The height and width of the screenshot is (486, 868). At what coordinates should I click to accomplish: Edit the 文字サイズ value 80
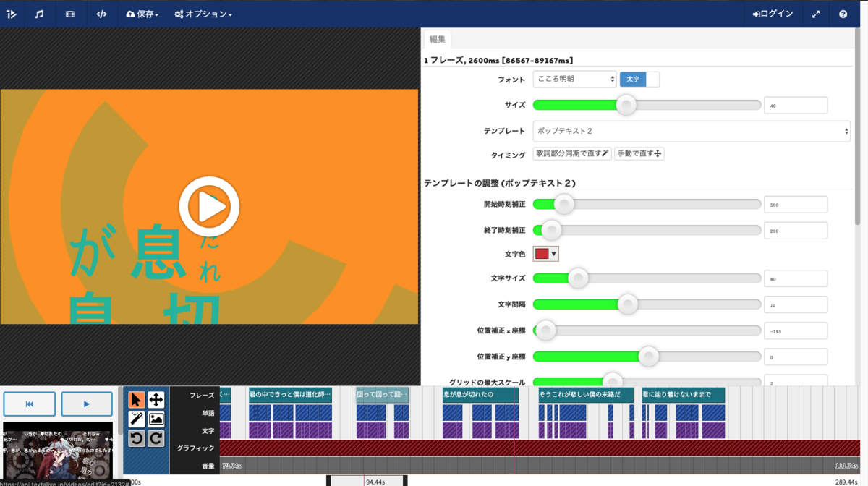point(796,278)
